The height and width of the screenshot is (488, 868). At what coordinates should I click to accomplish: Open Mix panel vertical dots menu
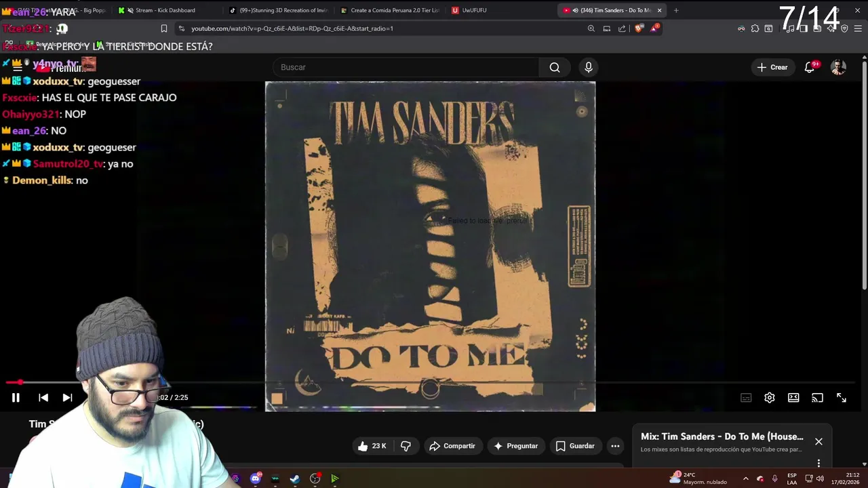click(818, 464)
